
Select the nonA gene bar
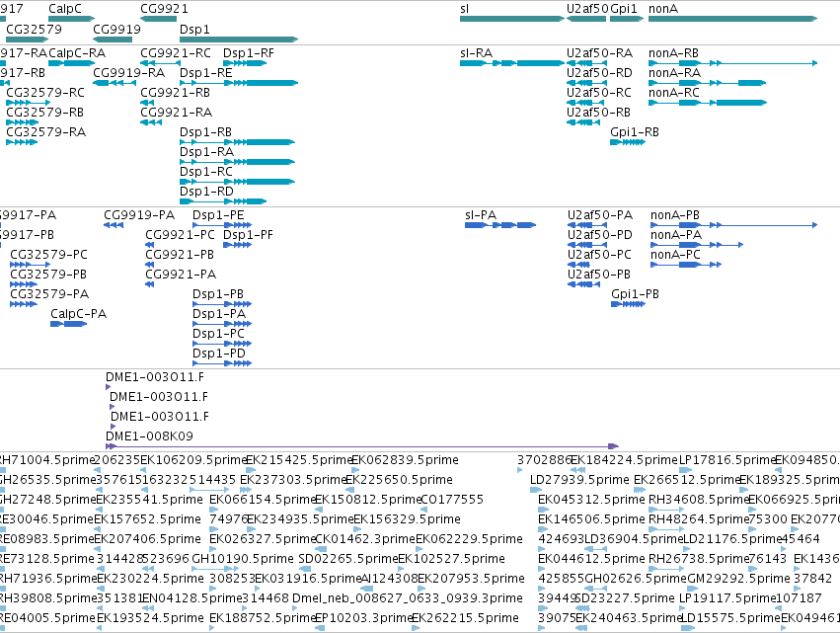click(x=732, y=19)
